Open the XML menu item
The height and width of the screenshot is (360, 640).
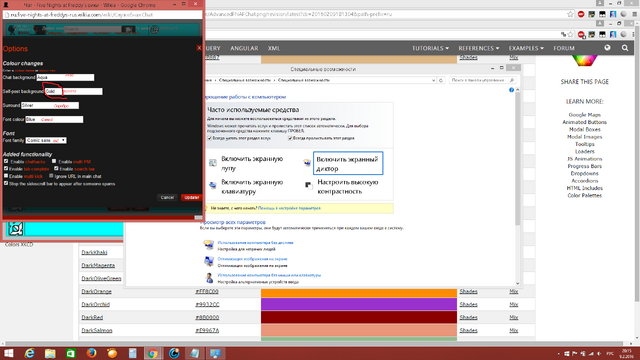coord(274,48)
